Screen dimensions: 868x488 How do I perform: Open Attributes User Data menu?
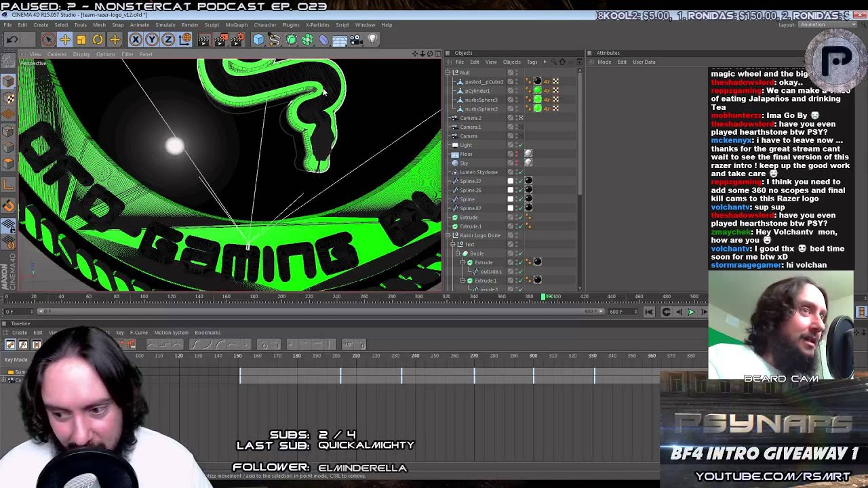tap(644, 62)
